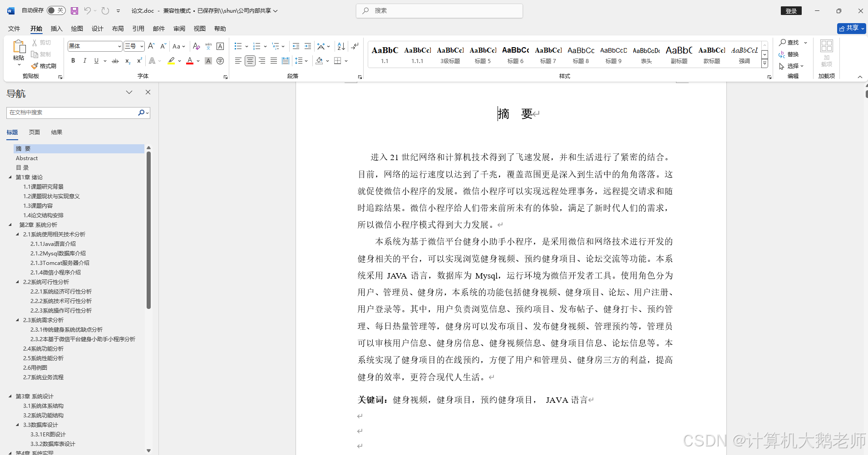868x455 pixels.
Task: Toggle the character border icon
Action: (220, 46)
